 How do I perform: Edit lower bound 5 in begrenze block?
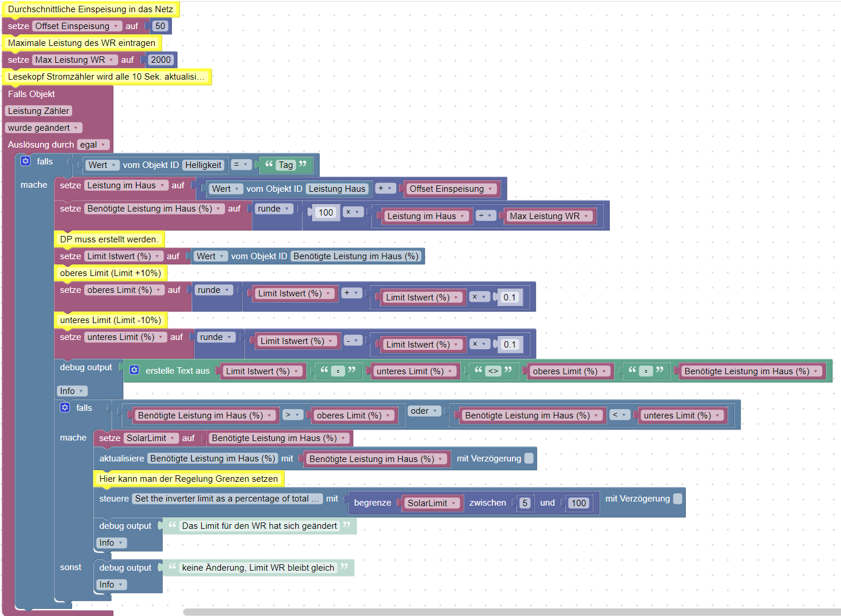(525, 503)
